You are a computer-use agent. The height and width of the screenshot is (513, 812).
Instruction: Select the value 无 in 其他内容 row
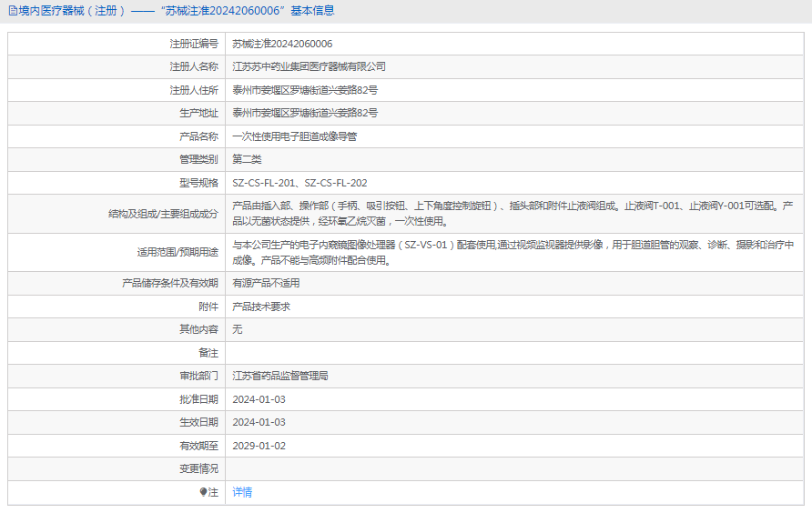(238, 329)
